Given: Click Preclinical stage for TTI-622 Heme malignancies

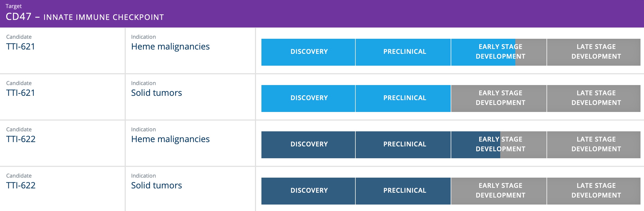Looking at the screenshot, I should click(404, 145).
